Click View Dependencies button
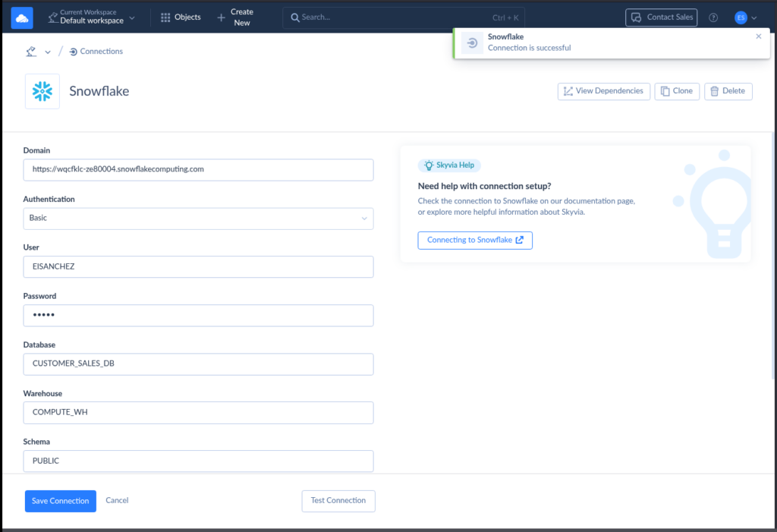777x532 pixels. [603, 91]
